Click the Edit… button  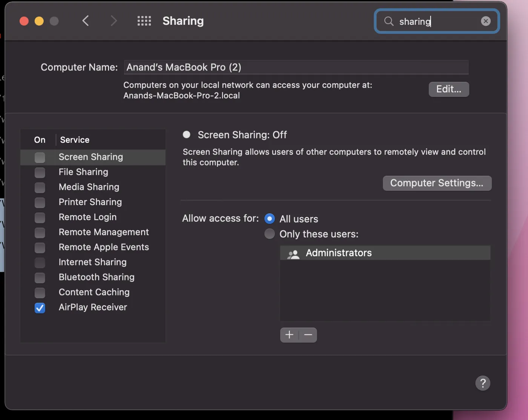tap(449, 89)
